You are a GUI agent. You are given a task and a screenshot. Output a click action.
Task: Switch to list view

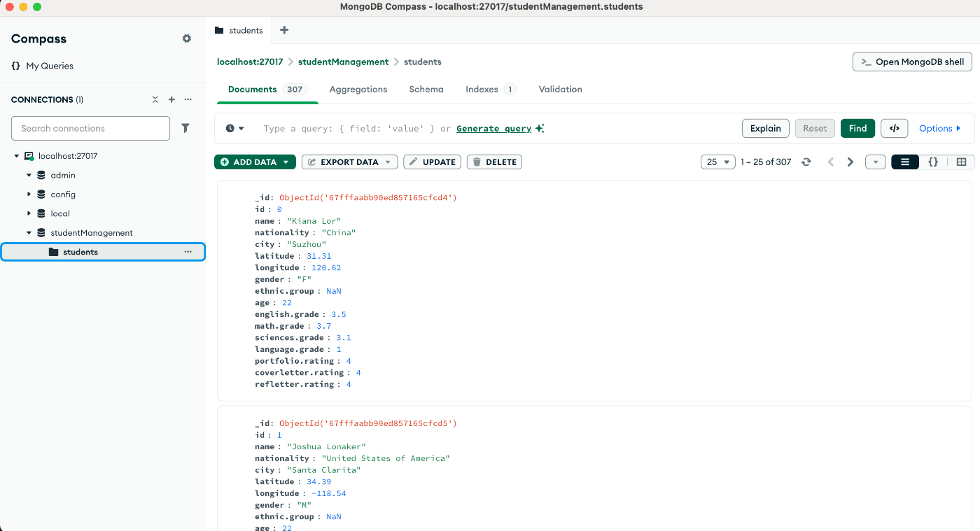click(905, 162)
